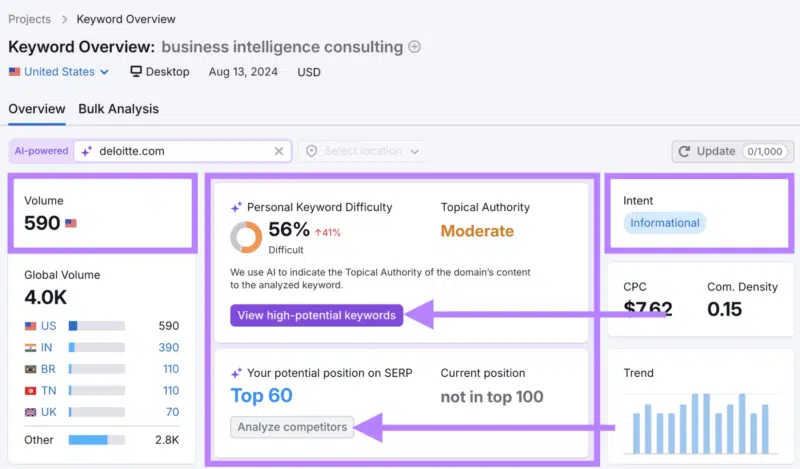Switch to the Bulk Analysis tab
800x469 pixels.
[118, 109]
